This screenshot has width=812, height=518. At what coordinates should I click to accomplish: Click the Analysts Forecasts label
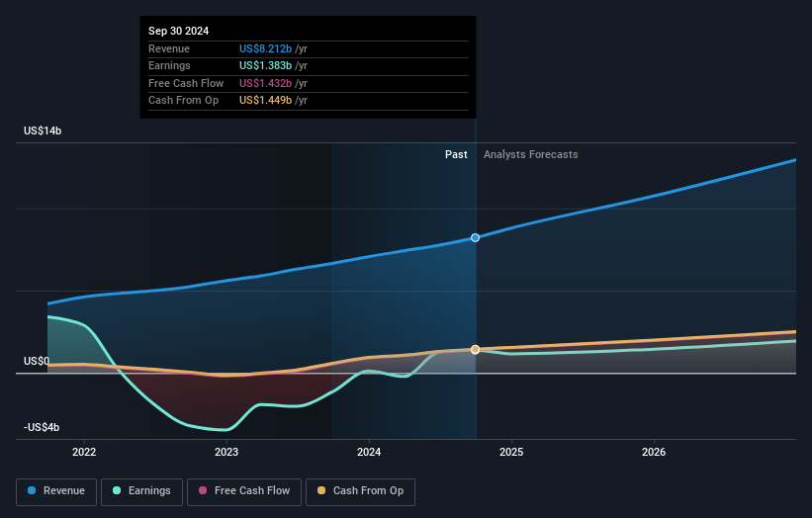(531, 154)
